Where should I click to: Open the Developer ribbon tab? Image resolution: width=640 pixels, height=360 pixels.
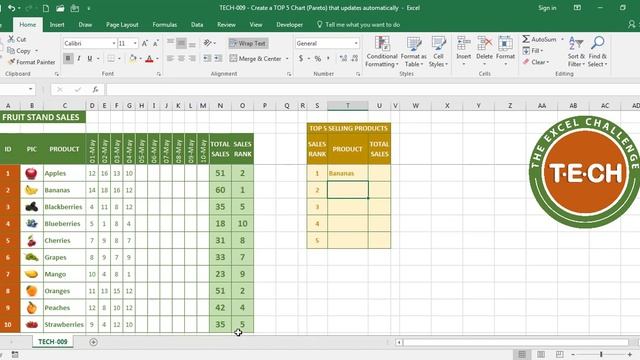point(289,25)
